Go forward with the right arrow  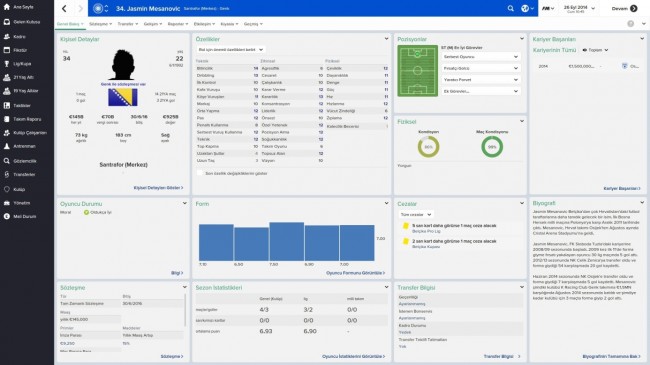tap(80, 8)
